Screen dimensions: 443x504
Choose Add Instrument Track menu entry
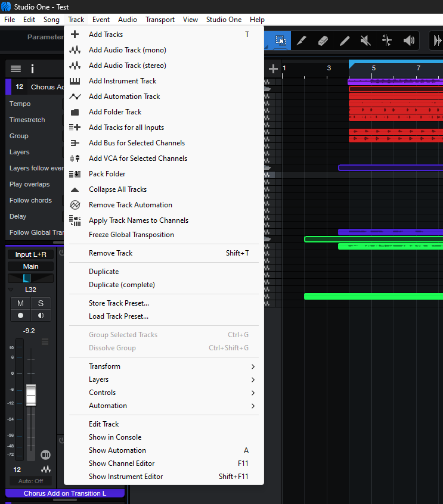[122, 81]
